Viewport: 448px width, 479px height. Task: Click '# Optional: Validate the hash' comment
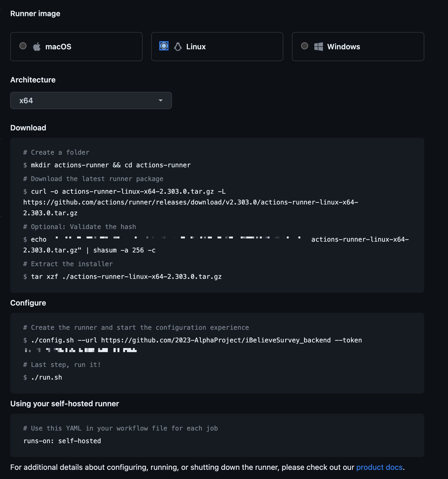click(x=80, y=227)
